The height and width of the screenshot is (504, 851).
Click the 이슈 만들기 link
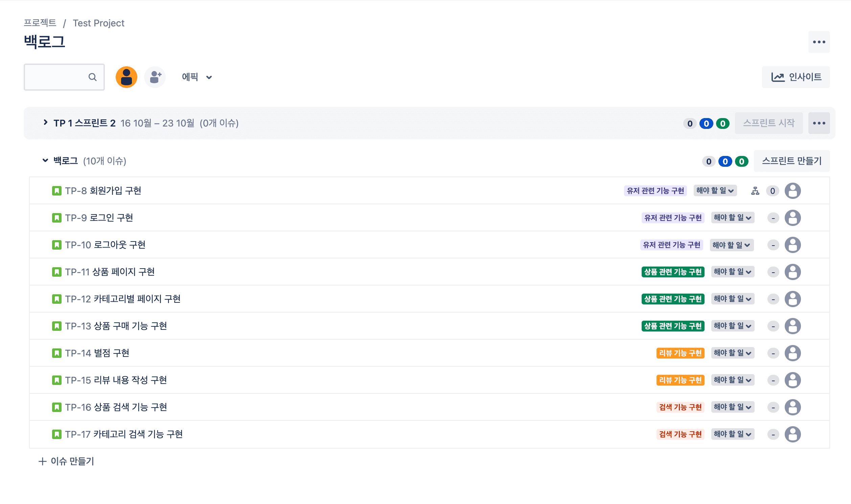[67, 461]
